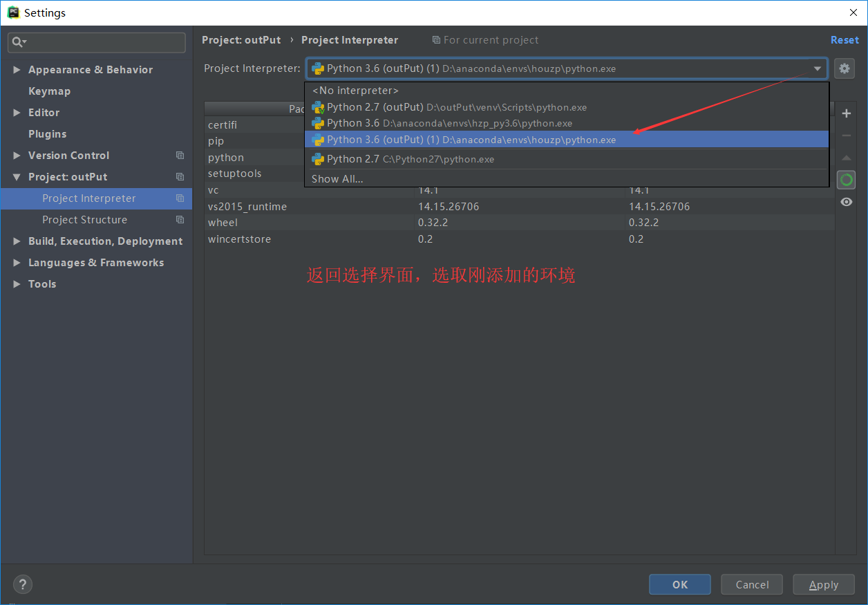
Task: Remove selected package with the minus icon
Action: tap(846, 136)
